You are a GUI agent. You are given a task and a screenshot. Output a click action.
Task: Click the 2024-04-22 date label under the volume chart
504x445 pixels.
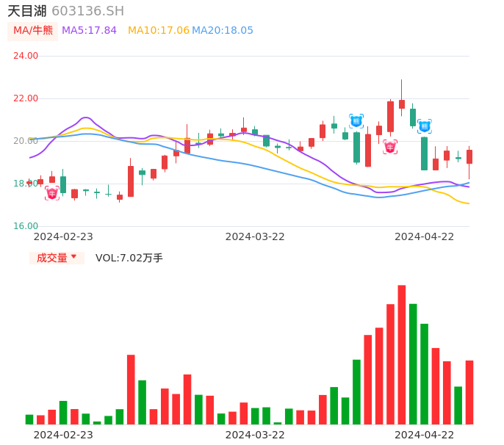425,435
